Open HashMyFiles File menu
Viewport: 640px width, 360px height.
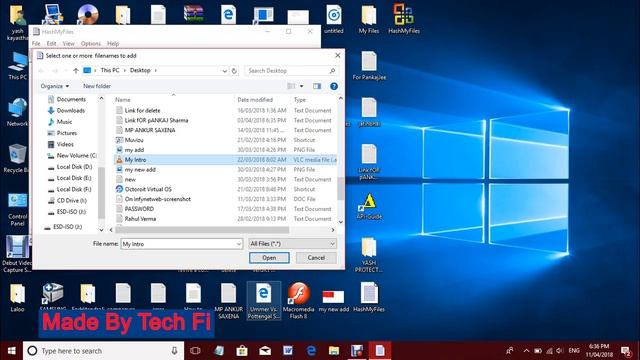tap(36, 44)
